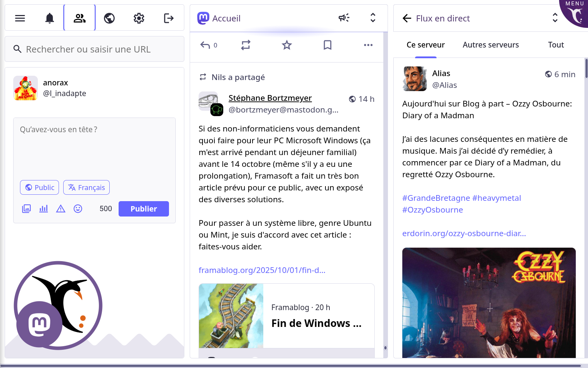Click the search or URL field
588x368 pixels.
point(94,49)
